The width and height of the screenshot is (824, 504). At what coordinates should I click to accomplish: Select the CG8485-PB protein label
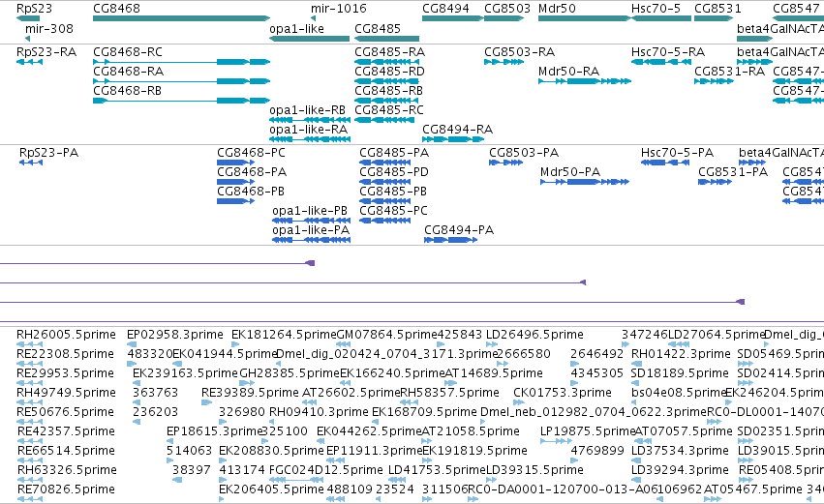(393, 192)
